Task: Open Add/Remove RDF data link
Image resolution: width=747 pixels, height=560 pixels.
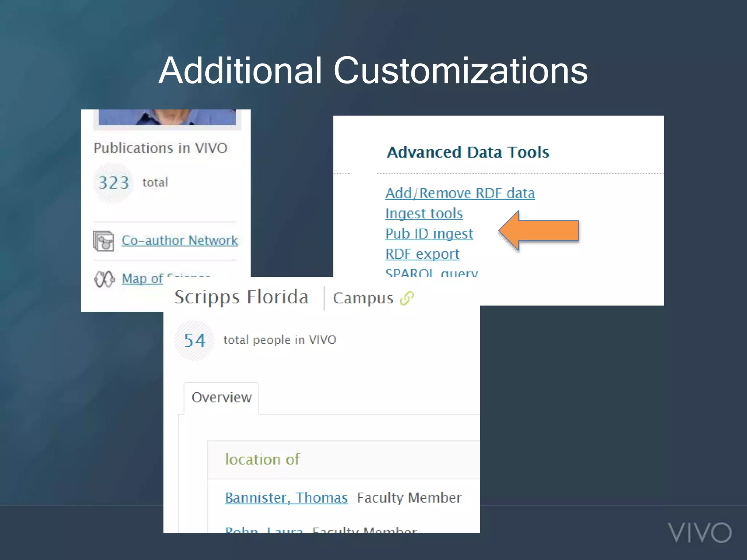Action: pos(460,193)
